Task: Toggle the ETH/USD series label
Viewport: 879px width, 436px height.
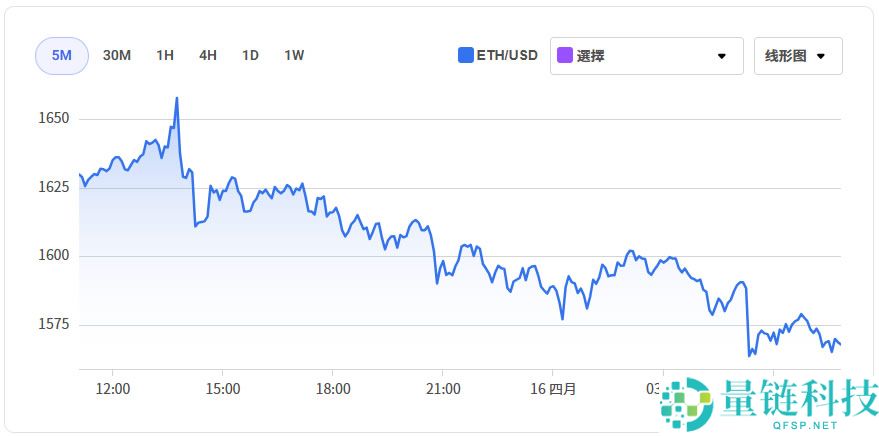Action: point(505,55)
